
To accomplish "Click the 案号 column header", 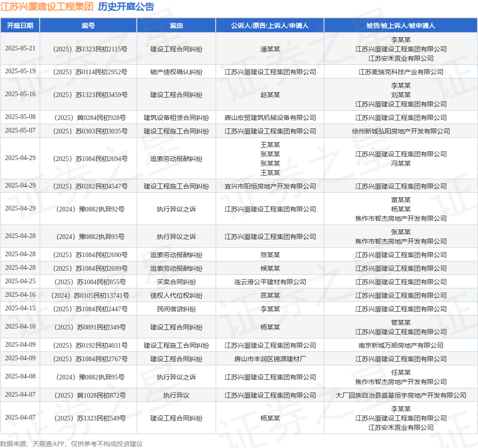I will click(88, 26).
